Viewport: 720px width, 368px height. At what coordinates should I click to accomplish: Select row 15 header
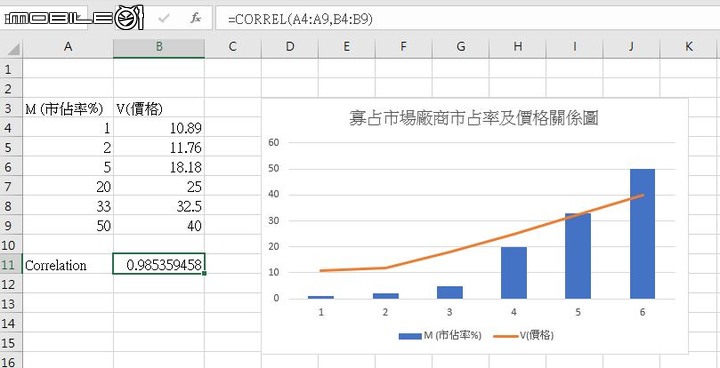point(11,343)
